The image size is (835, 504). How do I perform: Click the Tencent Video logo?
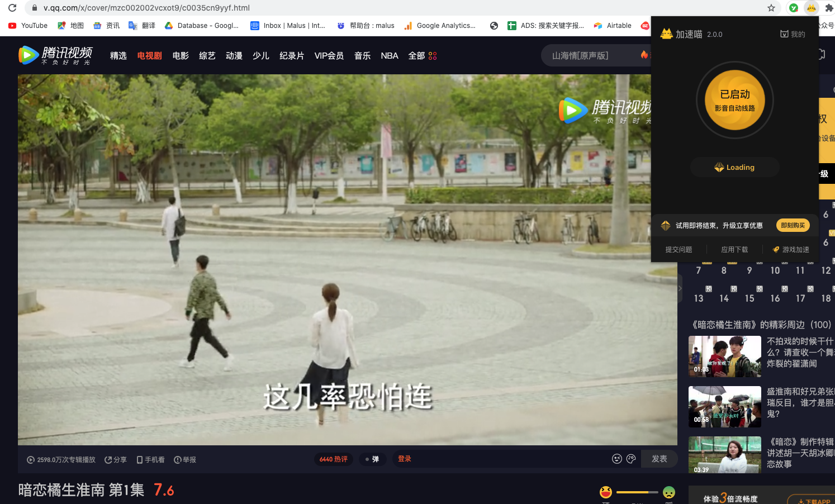coord(55,55)
